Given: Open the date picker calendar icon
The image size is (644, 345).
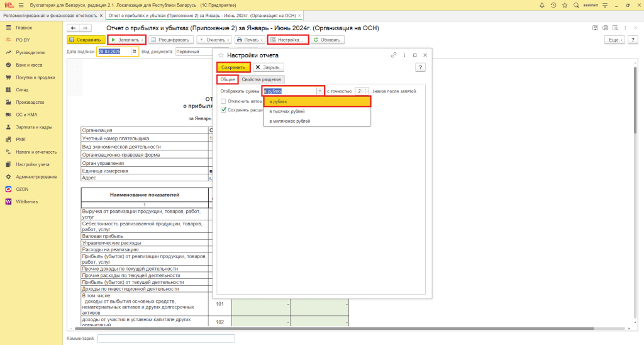Looking at the screenshot, I should [133, 52].
